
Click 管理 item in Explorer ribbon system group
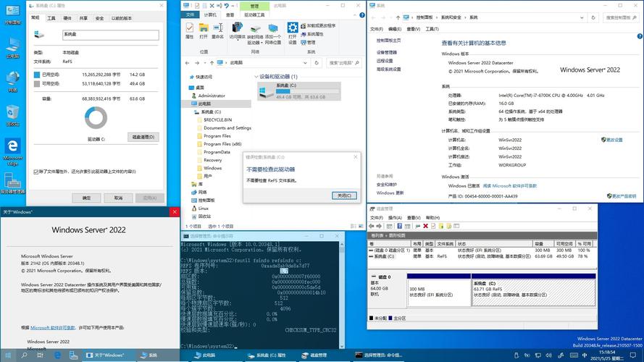point(308,42)
